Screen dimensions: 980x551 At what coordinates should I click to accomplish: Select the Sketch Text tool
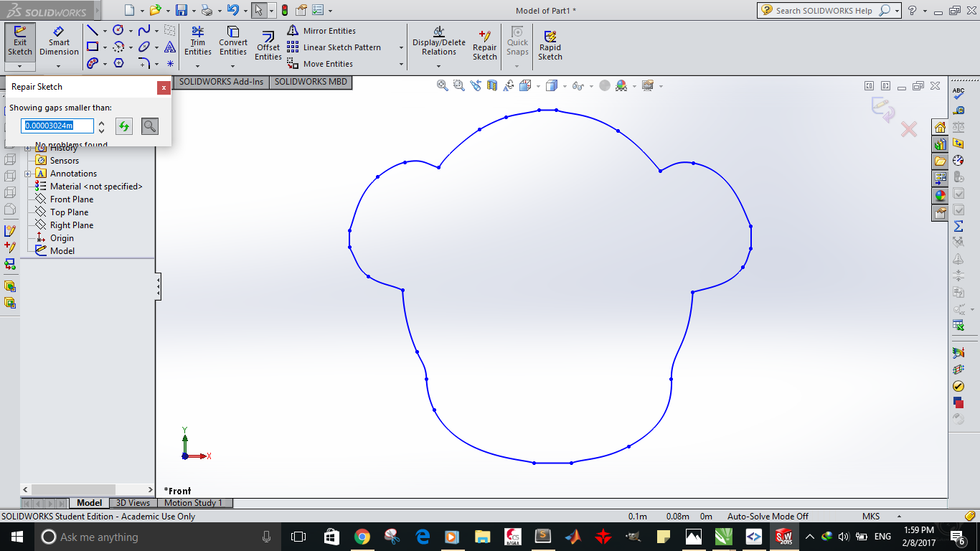pos(170,47)
